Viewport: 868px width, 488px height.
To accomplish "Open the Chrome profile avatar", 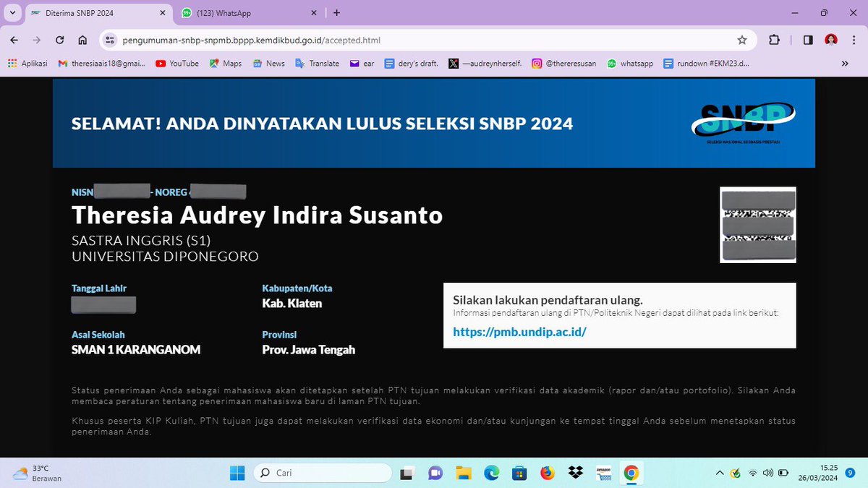I will [831, 40].
